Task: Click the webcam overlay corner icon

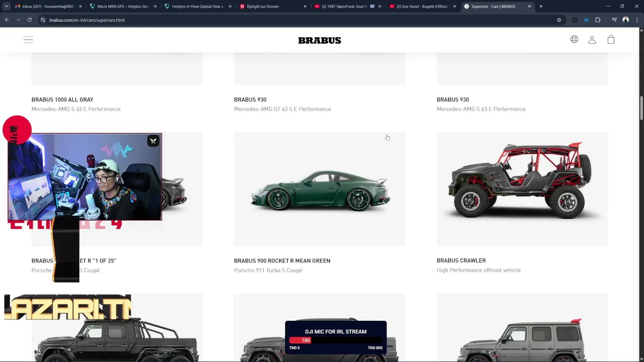Action: click(x=153, y=141)
